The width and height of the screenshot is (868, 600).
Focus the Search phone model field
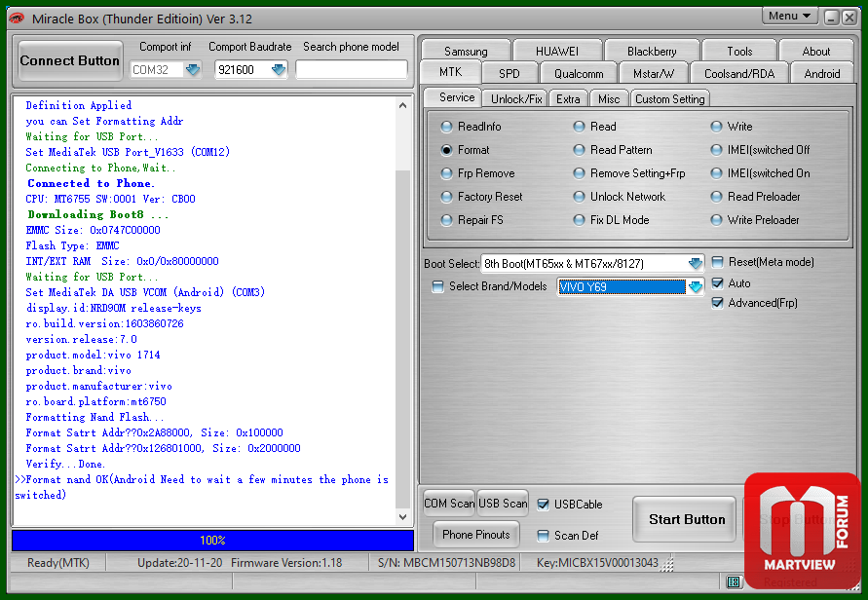tap(352, 70)
